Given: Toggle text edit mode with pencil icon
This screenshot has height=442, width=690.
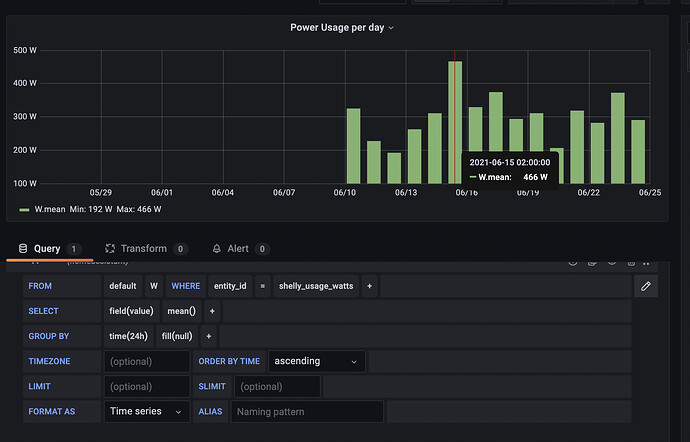Looking at the screenshot, I should (x=646, y=286).
